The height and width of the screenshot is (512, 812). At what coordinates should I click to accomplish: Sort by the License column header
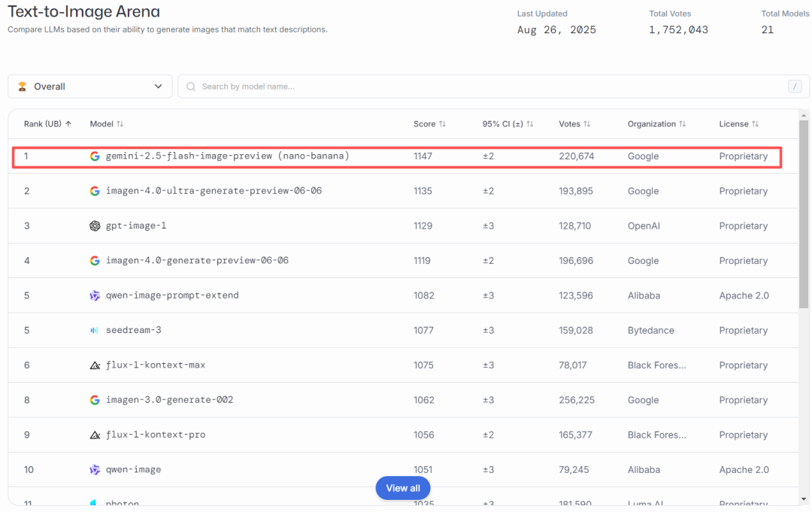[739, 124]
